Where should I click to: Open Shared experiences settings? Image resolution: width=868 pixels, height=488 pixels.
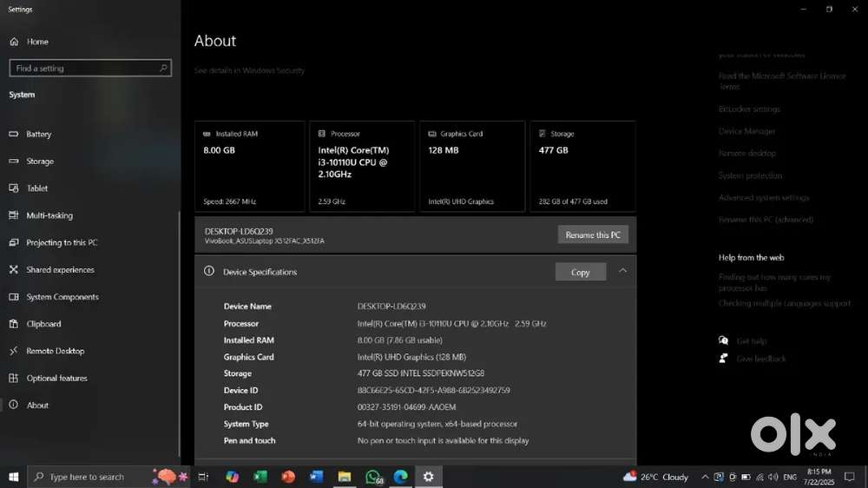point(61,270)
